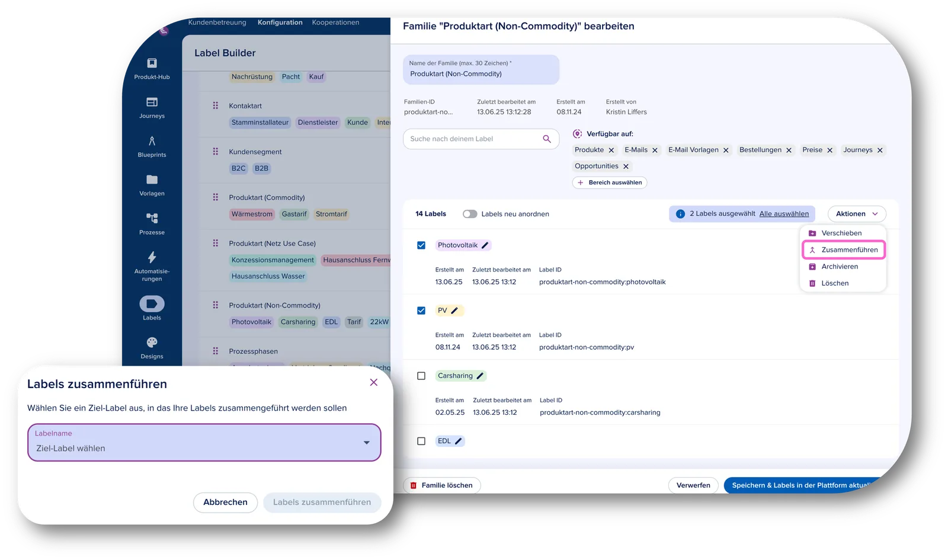Click Bereich auswählen button
948x560 pixels.
610,183
